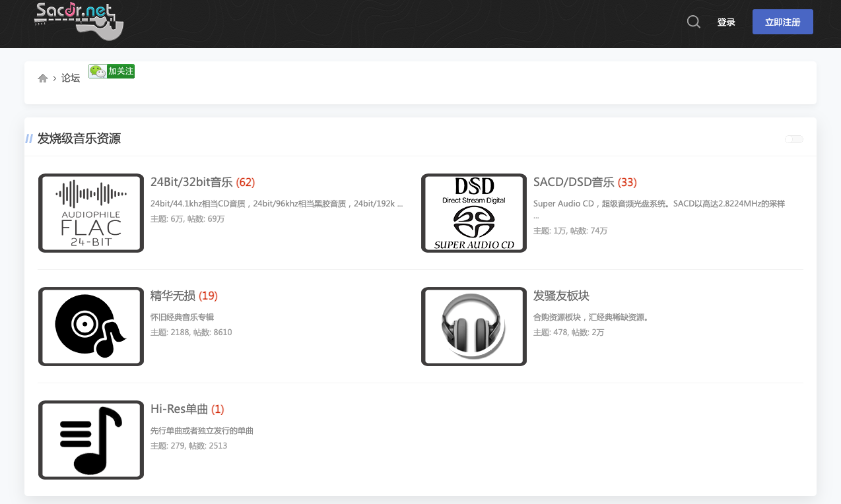
Task: Click the DSD Super Audio CD image
Action: (x=474, y=213)
